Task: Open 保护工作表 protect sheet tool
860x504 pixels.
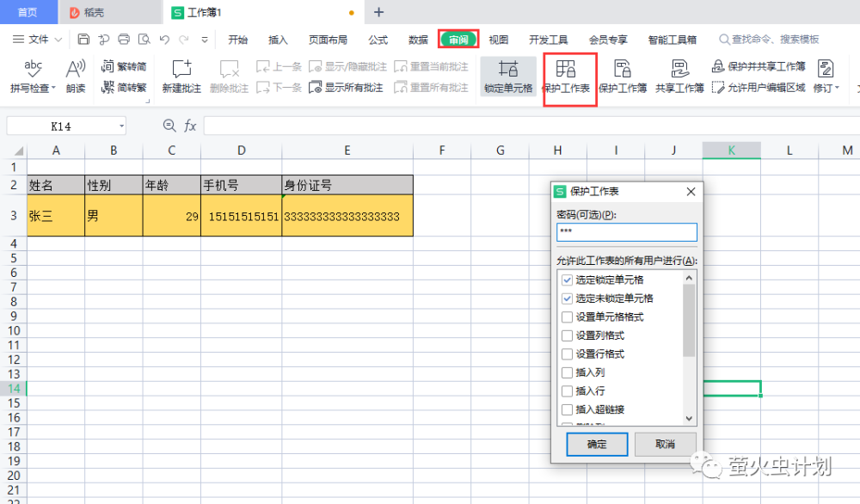Action: click(x=567, y=76)
